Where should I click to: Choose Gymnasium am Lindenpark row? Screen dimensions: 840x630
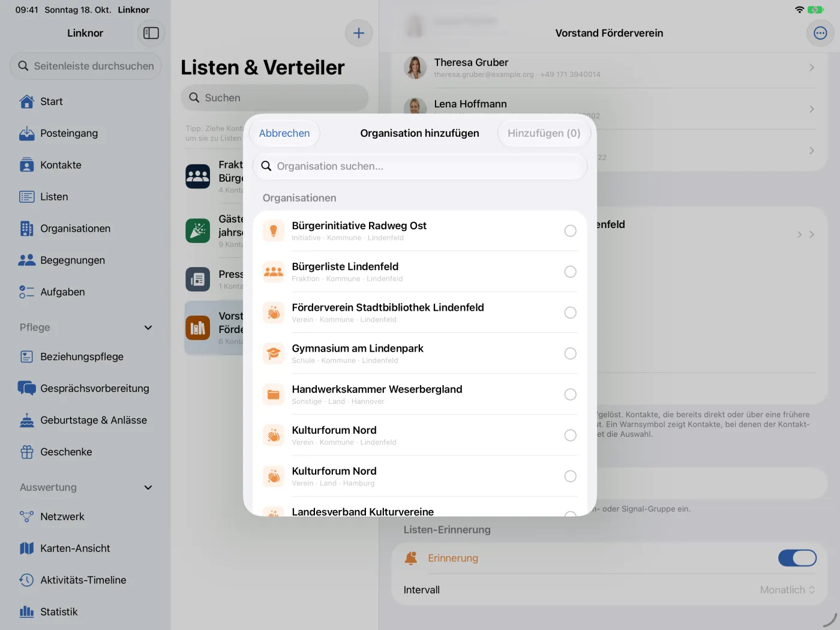pos(420,353)
